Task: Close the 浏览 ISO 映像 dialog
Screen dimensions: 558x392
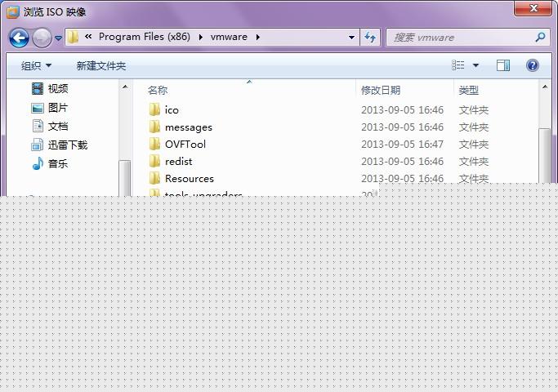Action: coord(533,8)
